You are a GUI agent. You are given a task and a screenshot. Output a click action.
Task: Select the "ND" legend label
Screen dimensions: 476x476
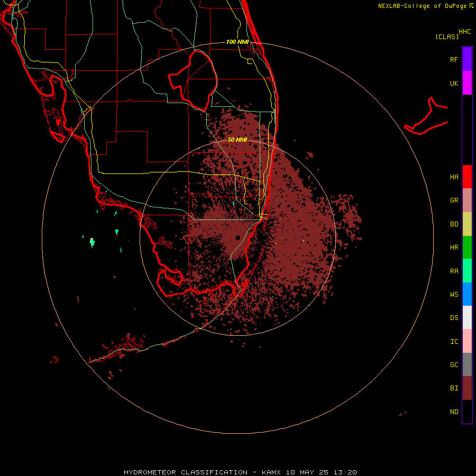click(454, 411)
